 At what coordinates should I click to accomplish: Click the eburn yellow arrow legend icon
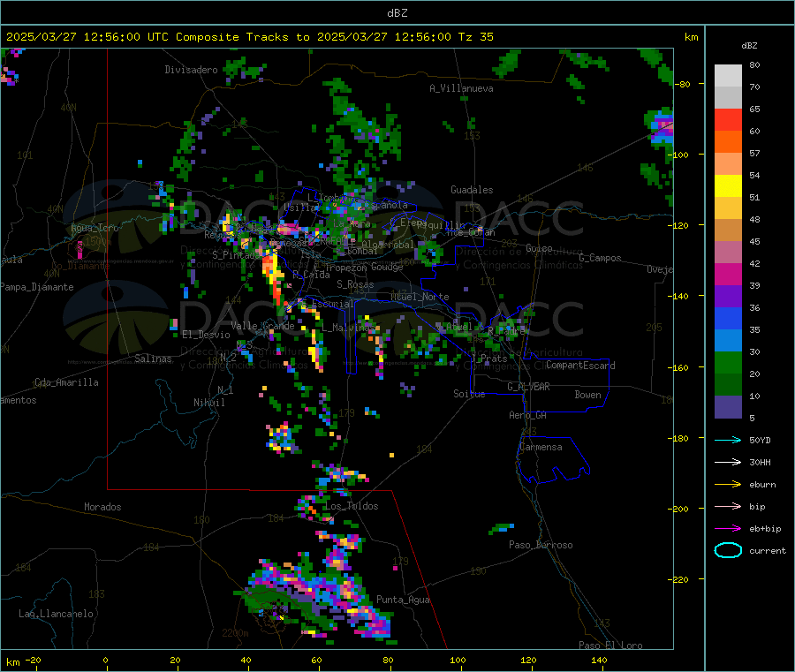[x=728, y=484]
